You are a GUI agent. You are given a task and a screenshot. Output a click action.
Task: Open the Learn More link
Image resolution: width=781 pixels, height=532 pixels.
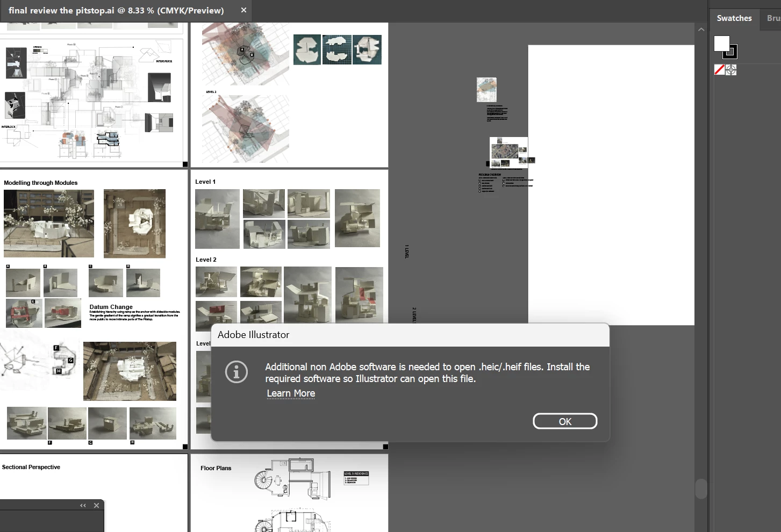coord(291,393)
